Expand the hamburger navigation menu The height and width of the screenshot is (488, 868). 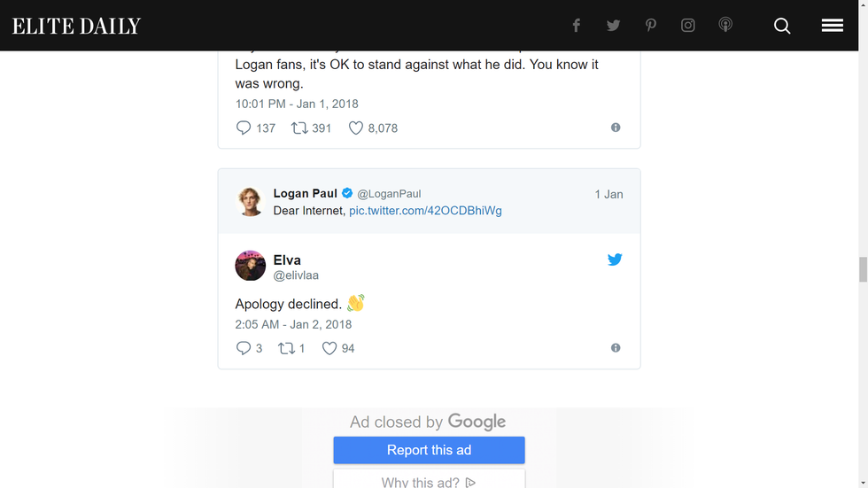(832, 26)
